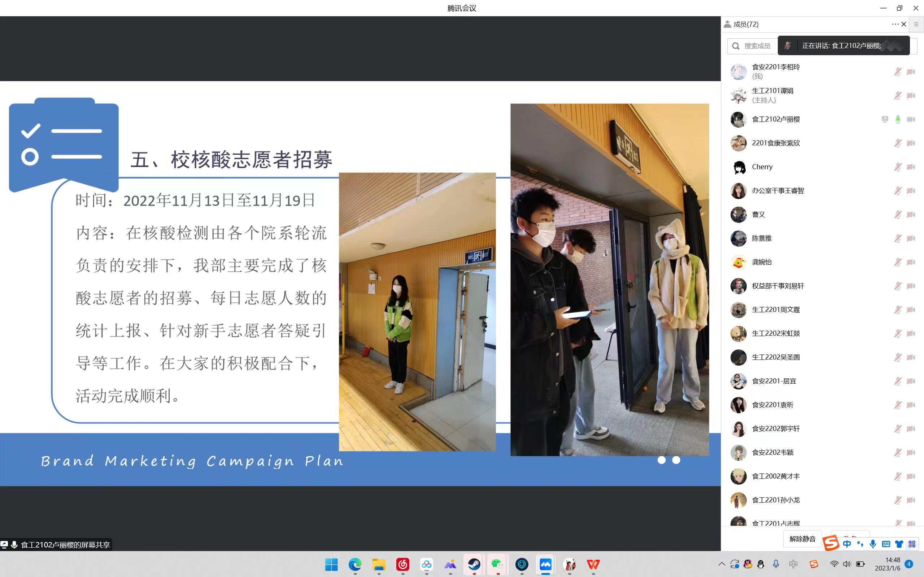The height and width of the screenshot is (577, 924).
Task: Open the hamburger menu beside members panel
Action: [x=916, y=24]
